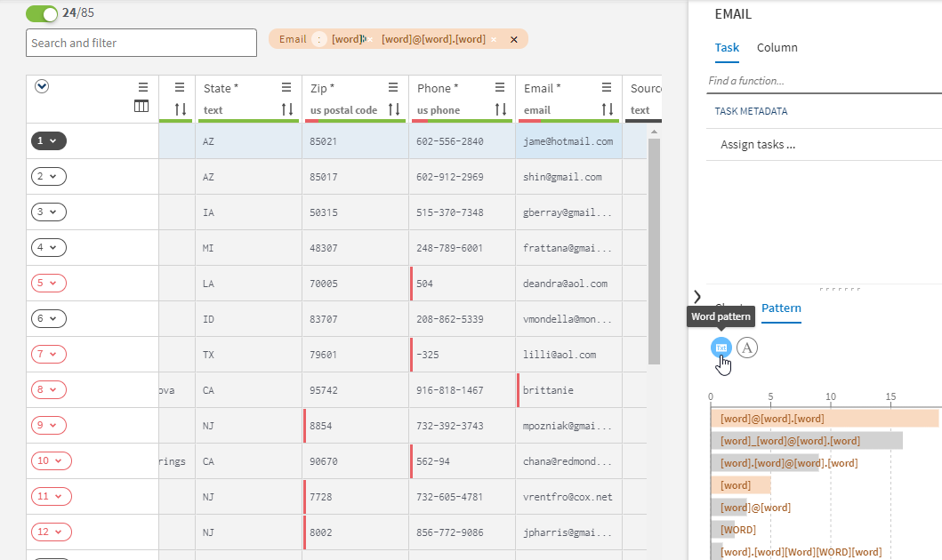
Task: Expand the row 1 dropdown
Action: (49, 140)
